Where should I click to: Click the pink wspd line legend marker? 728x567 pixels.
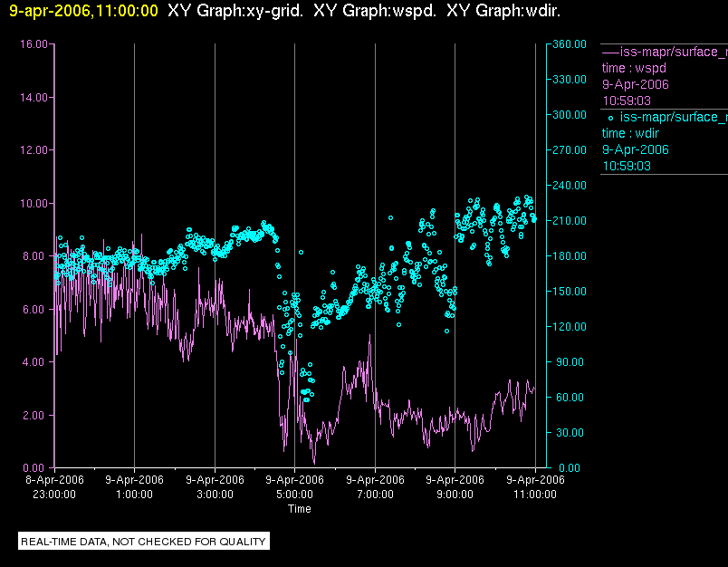(x=610, y=52)
